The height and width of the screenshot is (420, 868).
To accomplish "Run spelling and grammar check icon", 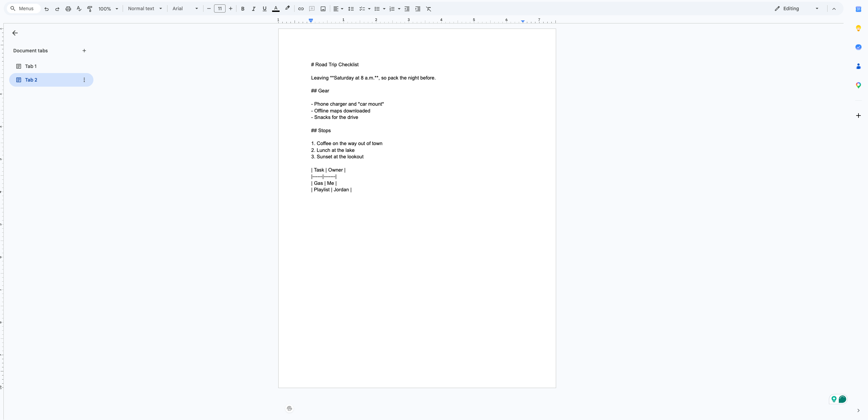I will click(x=79, y=9).
